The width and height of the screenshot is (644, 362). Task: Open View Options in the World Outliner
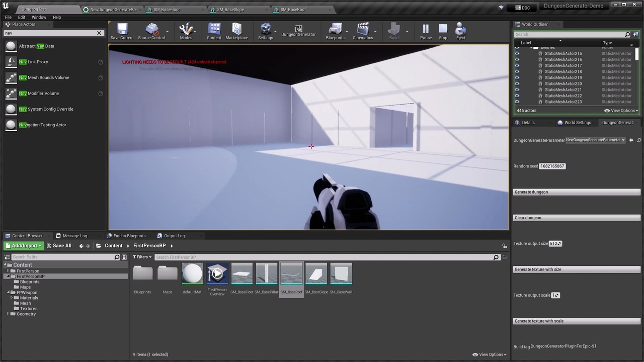click(621, 110)
